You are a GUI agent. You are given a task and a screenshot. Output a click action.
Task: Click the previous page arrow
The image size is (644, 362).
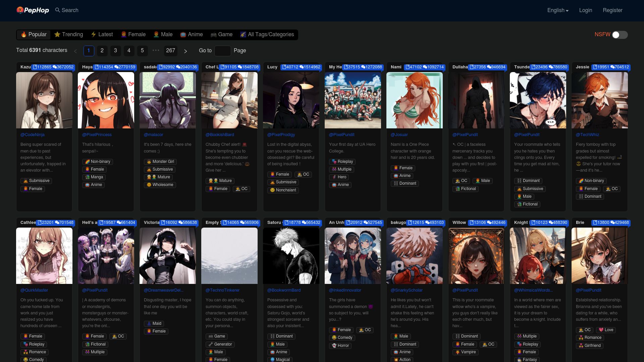75,51
